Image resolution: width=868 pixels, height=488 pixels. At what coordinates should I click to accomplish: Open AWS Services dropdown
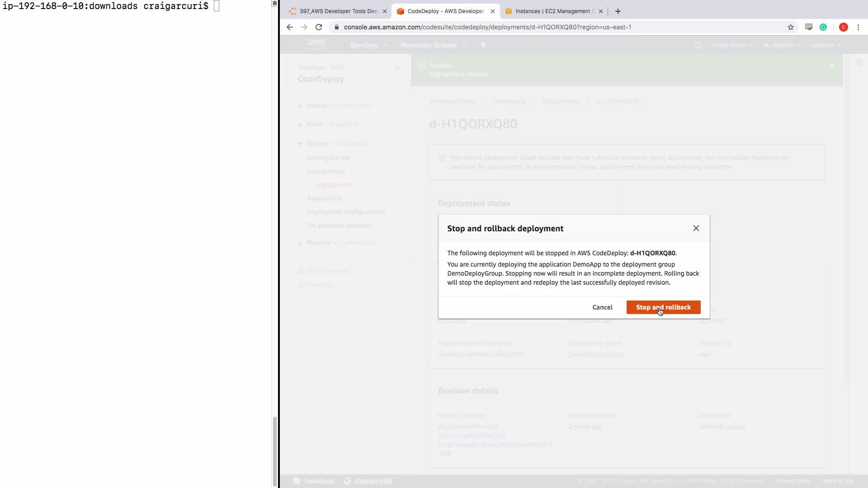[368, 45]
